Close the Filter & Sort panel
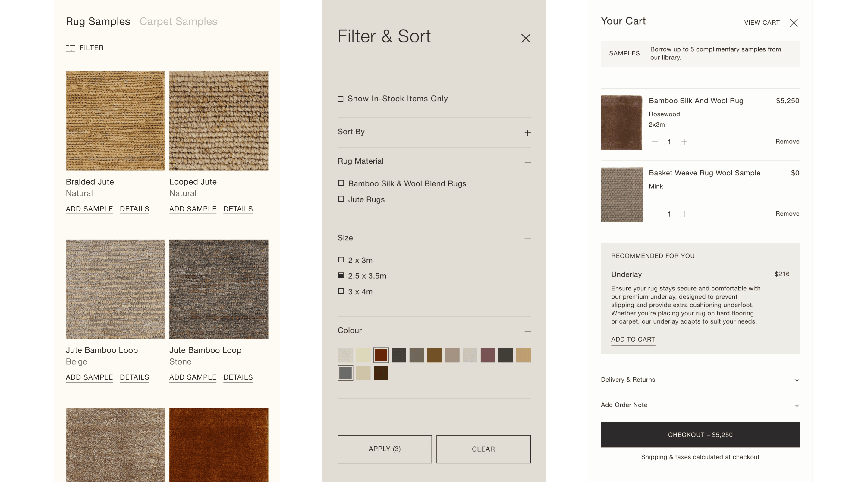 [x=526, y=38]
